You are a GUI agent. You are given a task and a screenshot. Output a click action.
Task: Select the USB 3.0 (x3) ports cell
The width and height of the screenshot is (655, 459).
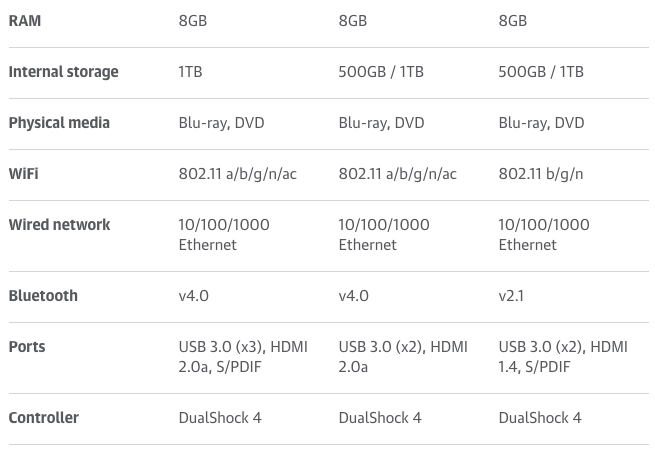coord(243,357)
